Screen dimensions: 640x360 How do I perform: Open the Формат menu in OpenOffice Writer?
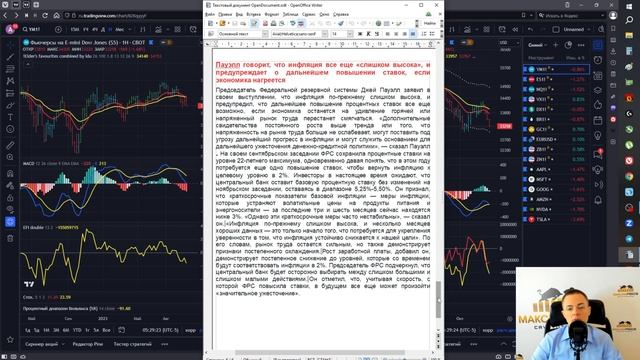272,14
